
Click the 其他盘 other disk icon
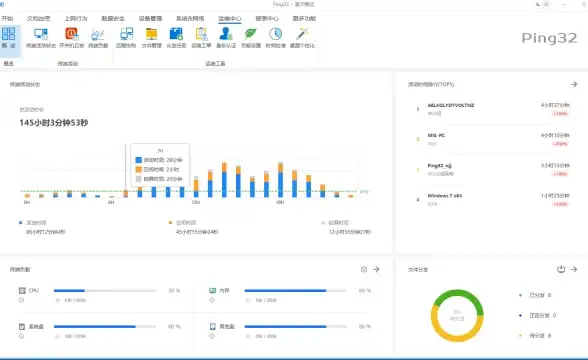(213, 327)
